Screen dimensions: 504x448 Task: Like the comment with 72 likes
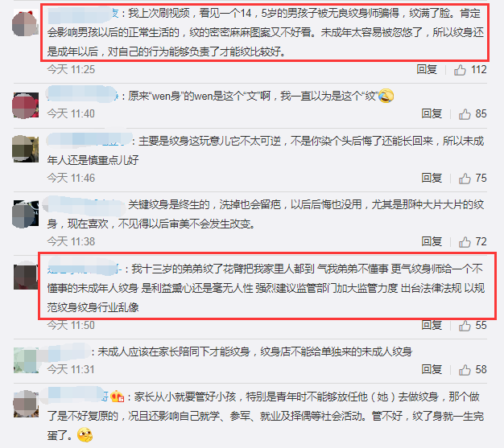coord(465,242)
